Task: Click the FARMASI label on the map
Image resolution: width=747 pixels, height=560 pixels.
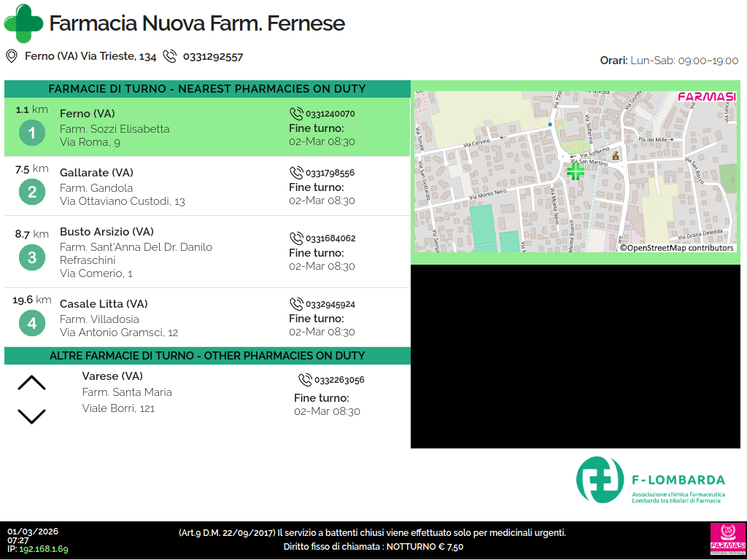Action: pos(706,97)
